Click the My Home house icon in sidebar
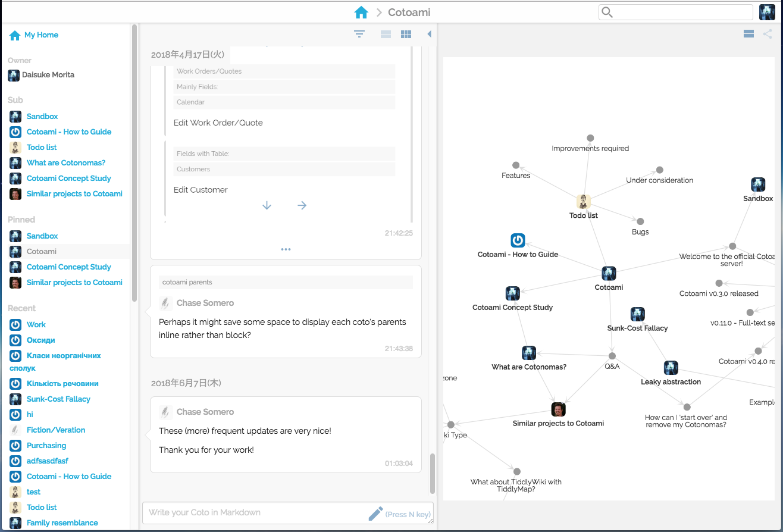The height and width of the screenshot is (532, 783). (x=15, y=35)
